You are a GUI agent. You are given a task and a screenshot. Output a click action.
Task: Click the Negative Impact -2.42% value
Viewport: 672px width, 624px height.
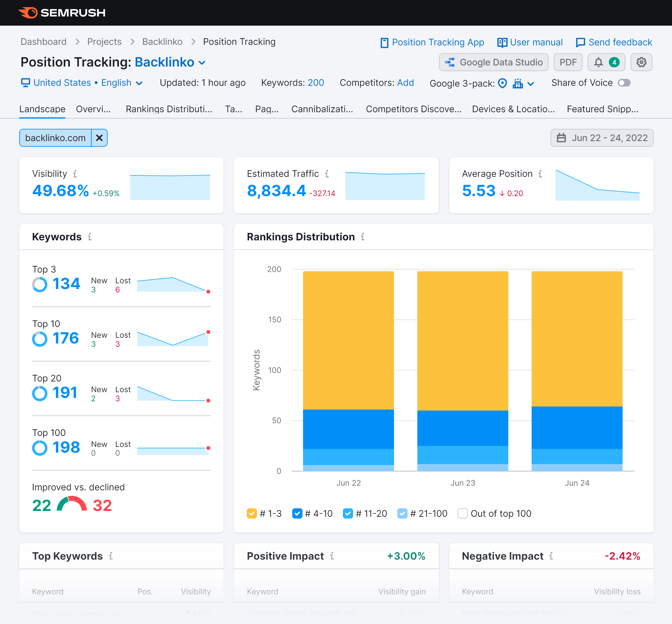point(623,556)
